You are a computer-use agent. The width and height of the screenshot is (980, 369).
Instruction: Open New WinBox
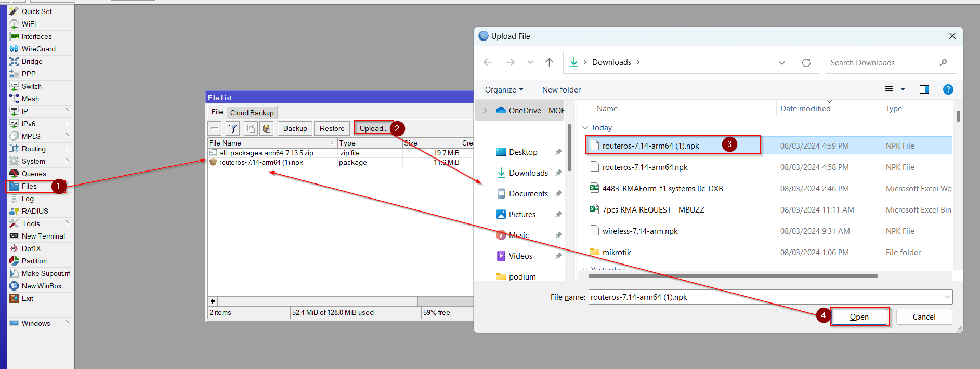(42, 286)
